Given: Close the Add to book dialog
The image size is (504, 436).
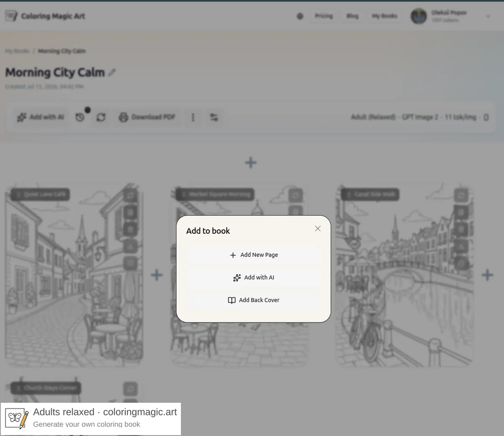Looking at the screenshot, I should tap(318, 229).
